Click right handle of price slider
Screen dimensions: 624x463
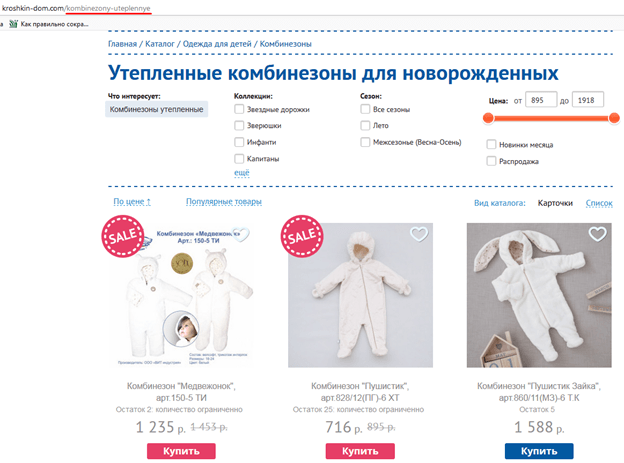[614, 118]
